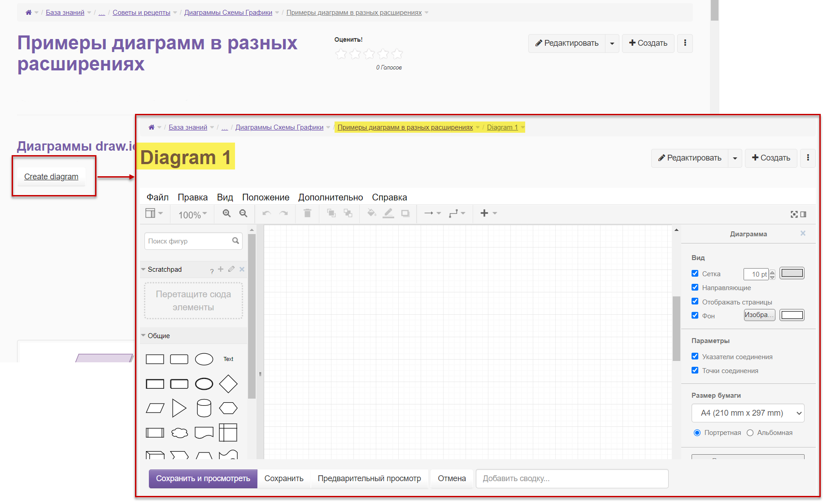The height and width of the screenshot is (504, 827).
Task: Click the zoom in magnifier icon
Action: (x=226, y=213)
